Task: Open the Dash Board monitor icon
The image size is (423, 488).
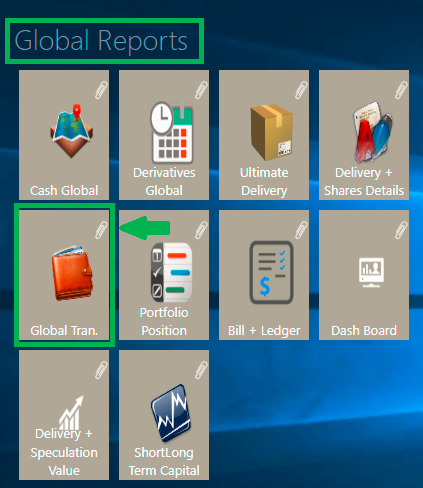Action: point(371,272)
